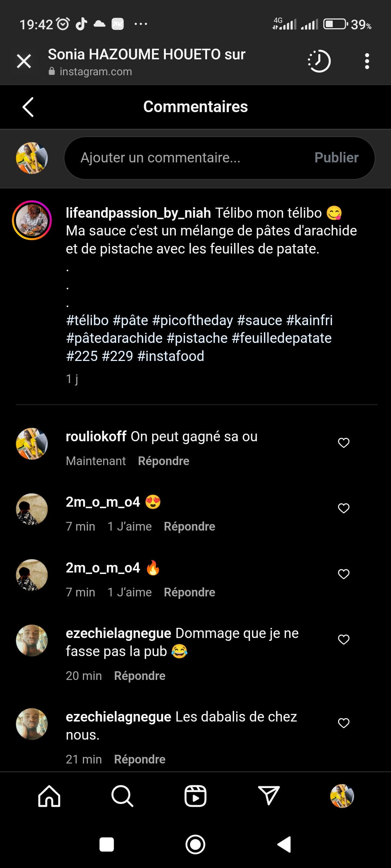
Task: Reply to rouliokoff's comment
Action: click(164, 461)
